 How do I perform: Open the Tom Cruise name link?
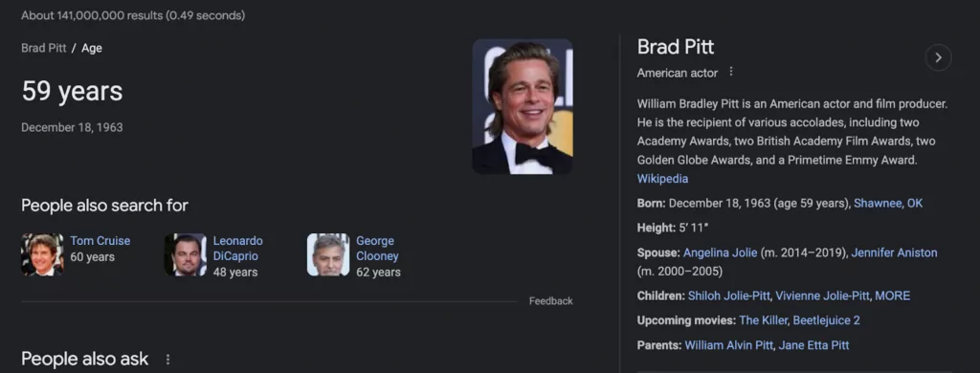pos(100,241)
